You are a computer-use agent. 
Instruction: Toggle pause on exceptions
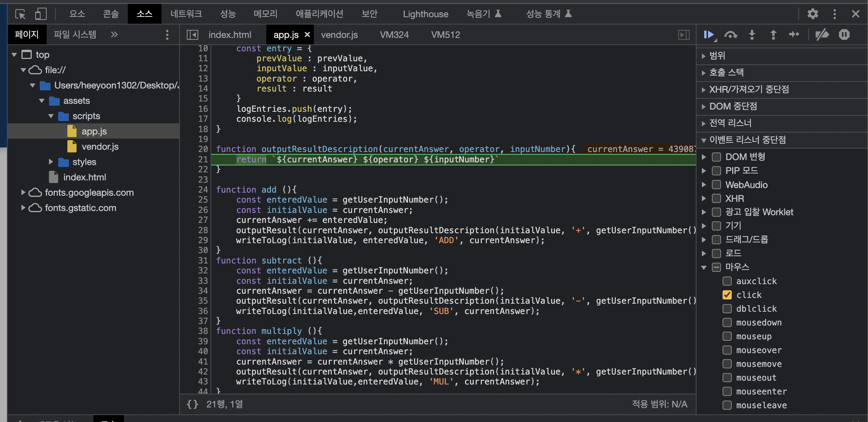tap(844, 35)
